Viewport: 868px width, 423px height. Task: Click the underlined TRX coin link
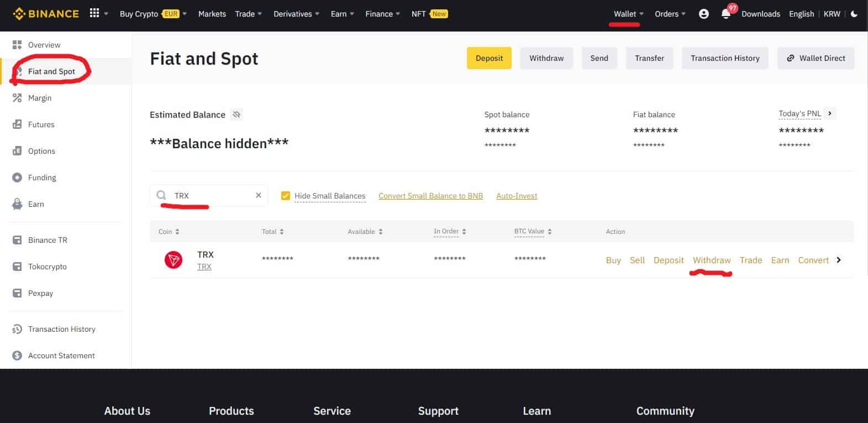pos(204,267)
